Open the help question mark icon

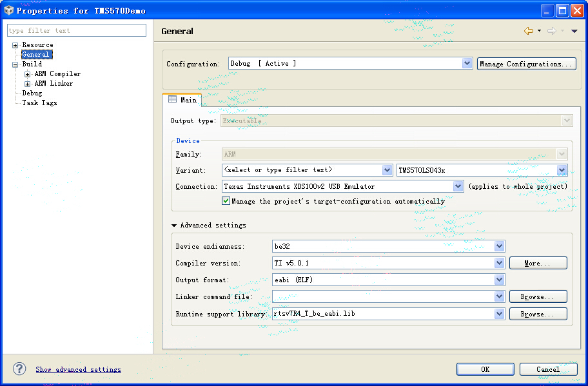click(19, 369)
